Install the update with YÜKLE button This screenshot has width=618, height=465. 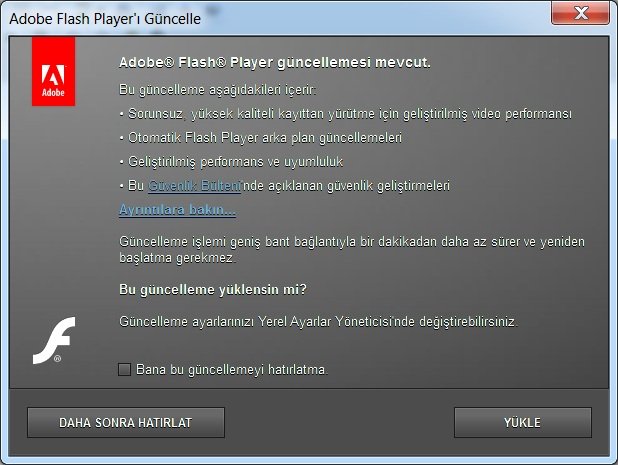523,422
